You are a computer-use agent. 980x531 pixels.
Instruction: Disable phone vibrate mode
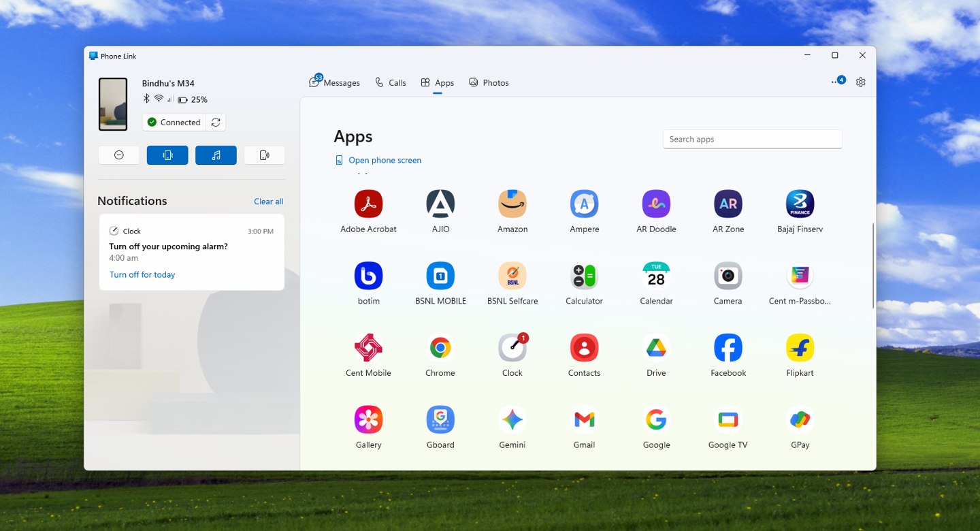pos(167,155)
